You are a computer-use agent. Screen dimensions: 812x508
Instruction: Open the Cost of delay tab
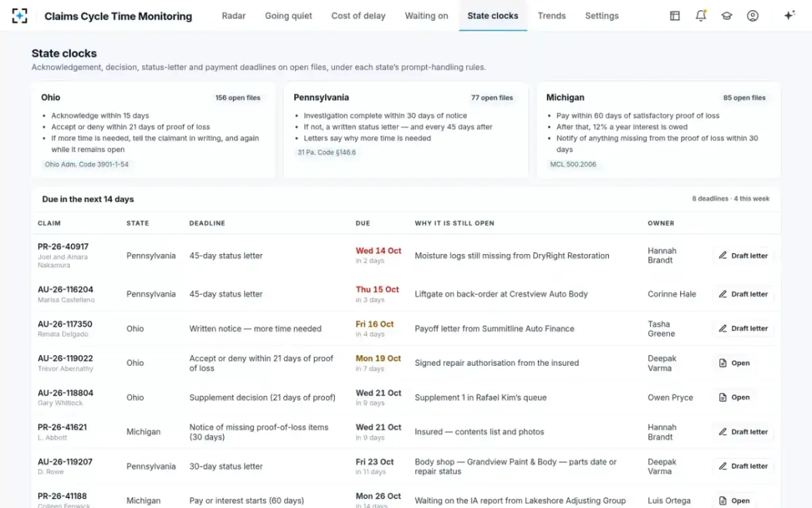coord(358,16)
